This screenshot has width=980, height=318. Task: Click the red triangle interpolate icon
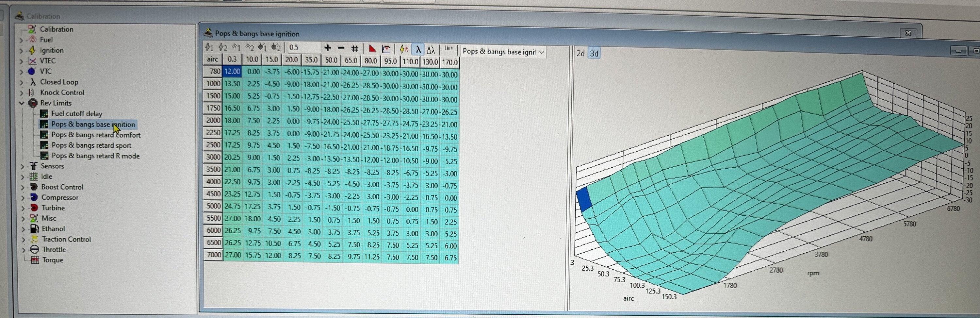(372, 49)
